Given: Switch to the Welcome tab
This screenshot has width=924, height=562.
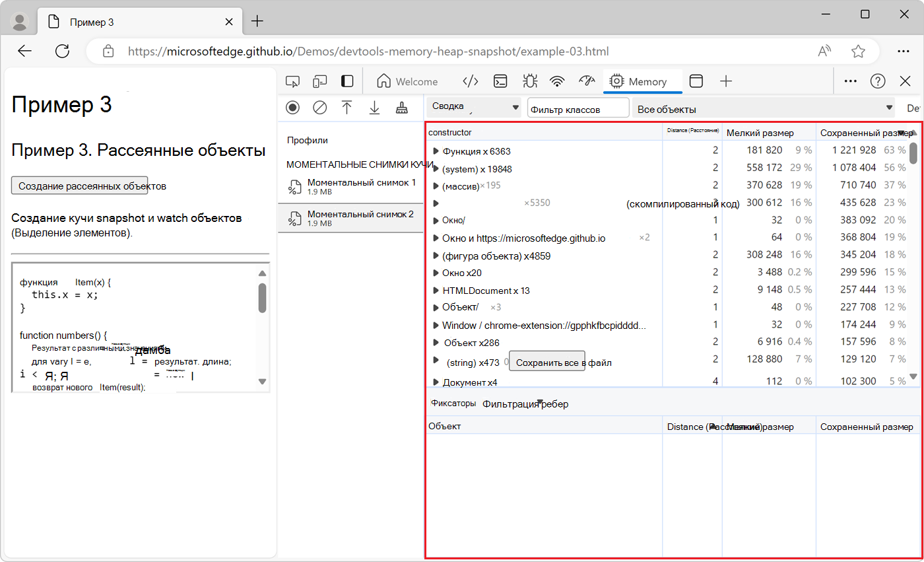Looking at the screenshot, I should (407, 81).
